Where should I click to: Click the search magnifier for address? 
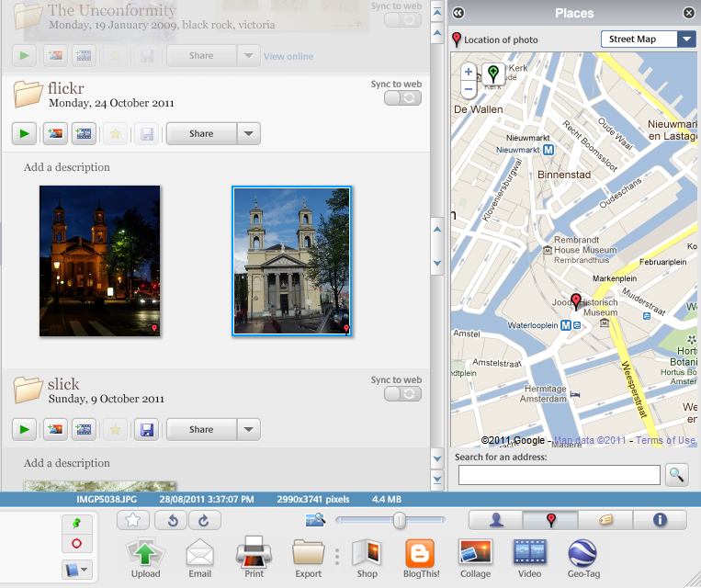pyautogui.click(x=676, y=474)
